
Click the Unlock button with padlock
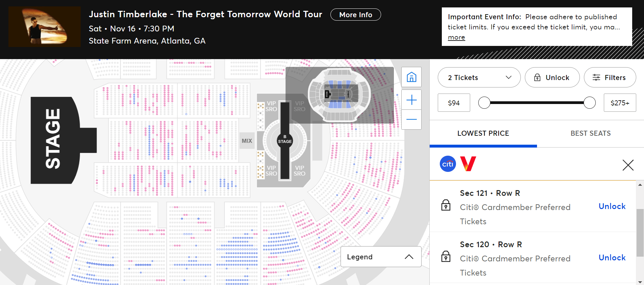[x=552, y=78]
